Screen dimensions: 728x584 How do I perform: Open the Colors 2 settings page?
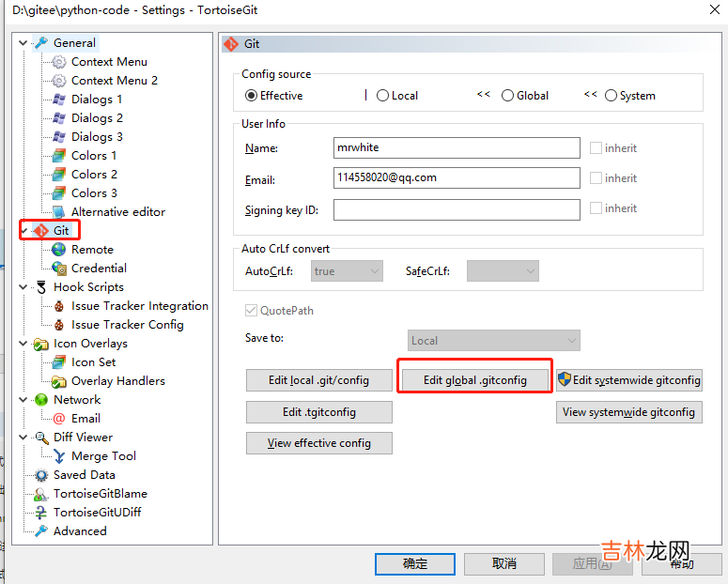94,175
